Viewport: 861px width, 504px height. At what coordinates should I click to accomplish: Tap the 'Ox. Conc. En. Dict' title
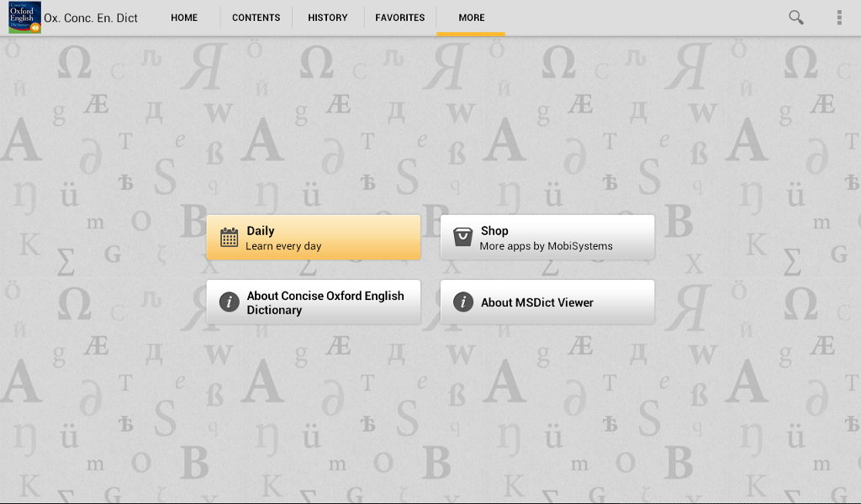tap(91, 18)
